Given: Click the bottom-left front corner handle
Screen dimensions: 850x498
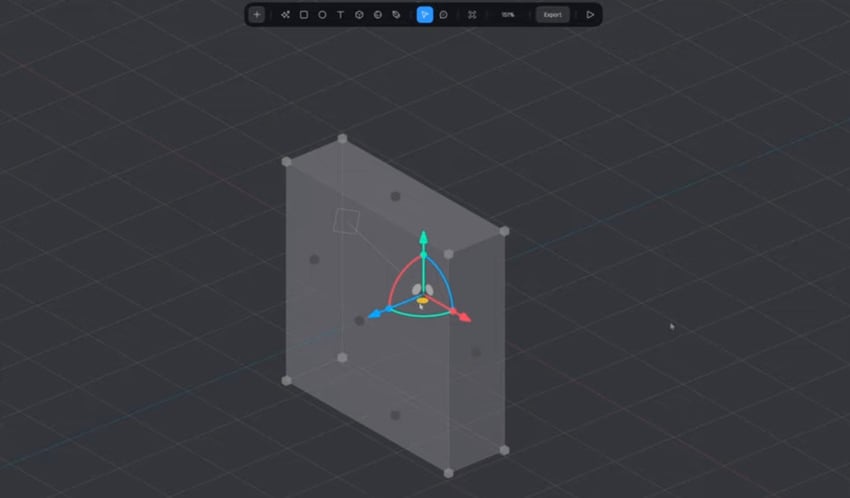Looking at the screenshot, I should (x=287, y=380).
